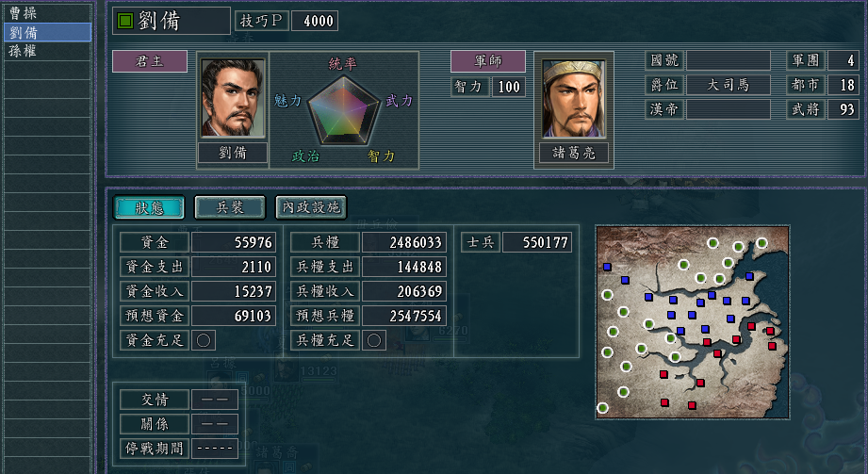868x474 pixels.
Task: Click the highlighted 劉備 faction entry
Action: (x=47, y=32)
